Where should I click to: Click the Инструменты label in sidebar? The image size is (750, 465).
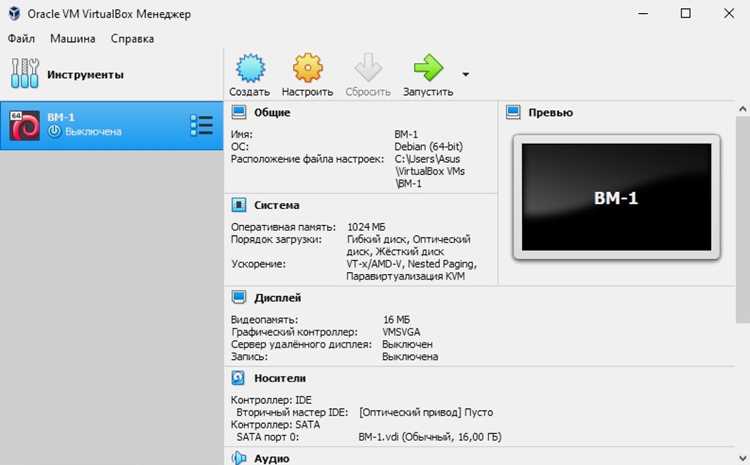tap(85, 75)
